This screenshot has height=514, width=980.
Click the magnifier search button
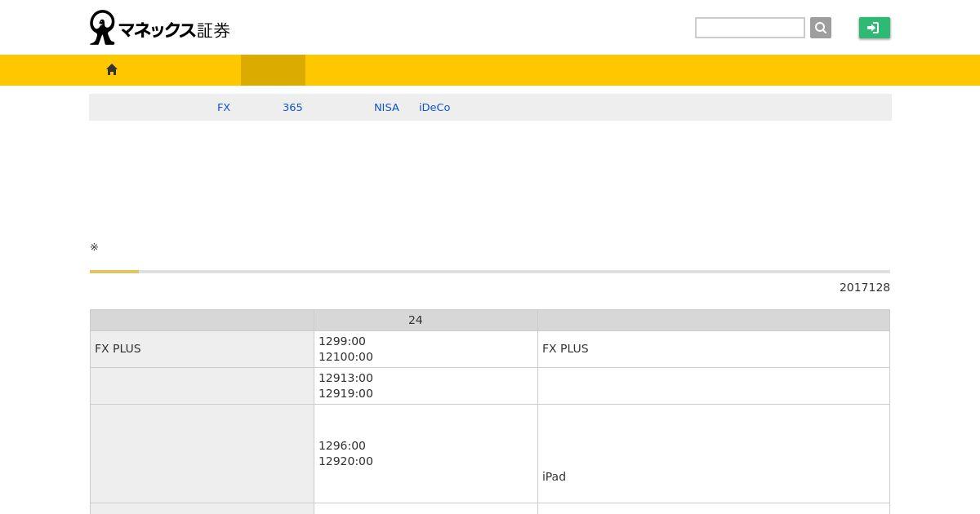(821, 28)
